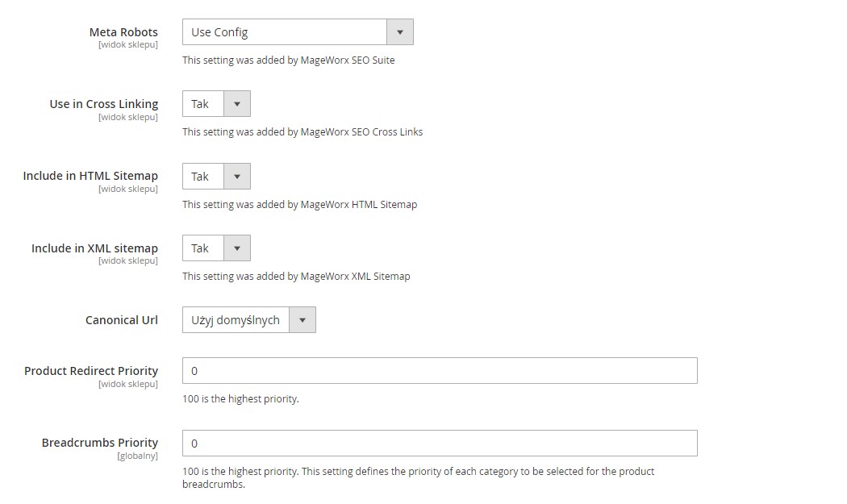Focus the Breadcrumbs Priority input field
The height and width of the screenshot is (504, 847).
(x=440, y=444)
